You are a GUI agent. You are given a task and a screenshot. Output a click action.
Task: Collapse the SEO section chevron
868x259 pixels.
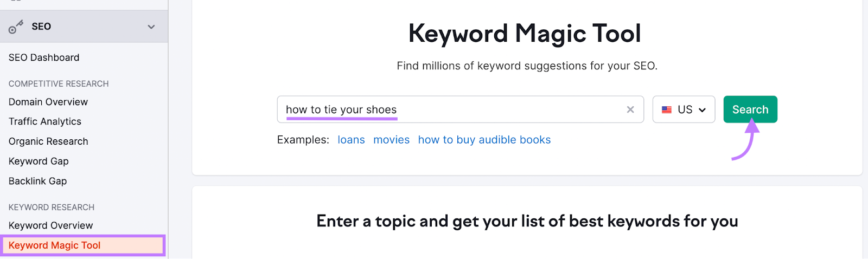tap(151, 27)
